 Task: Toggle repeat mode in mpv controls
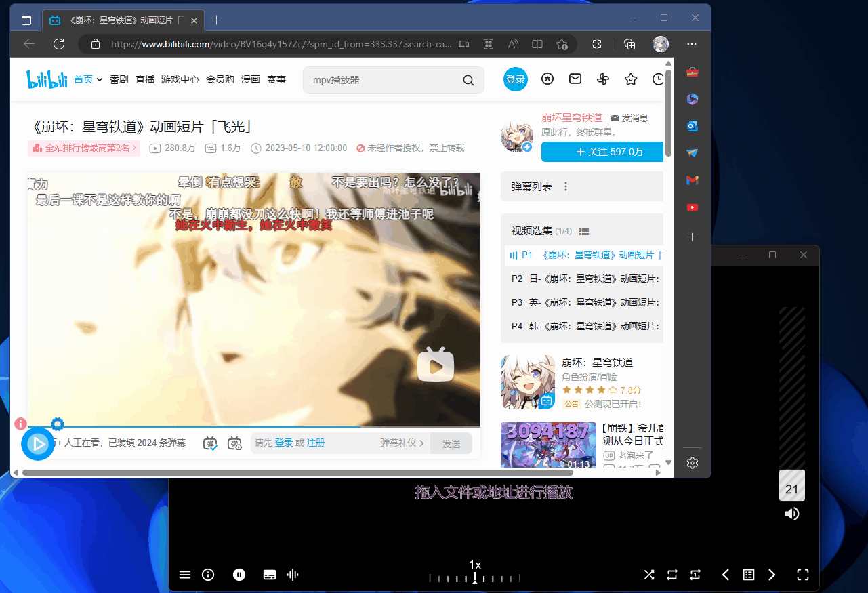671,574
